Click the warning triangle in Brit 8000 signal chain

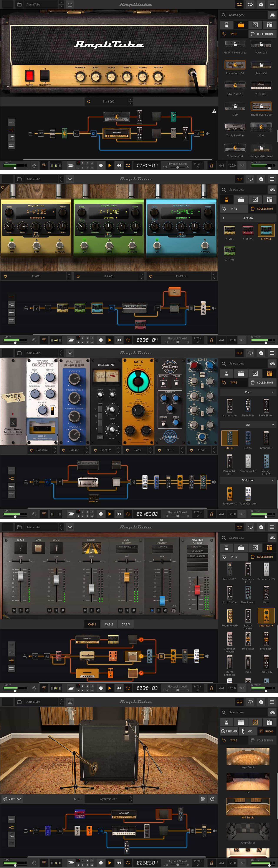click(x=214, y=111)
